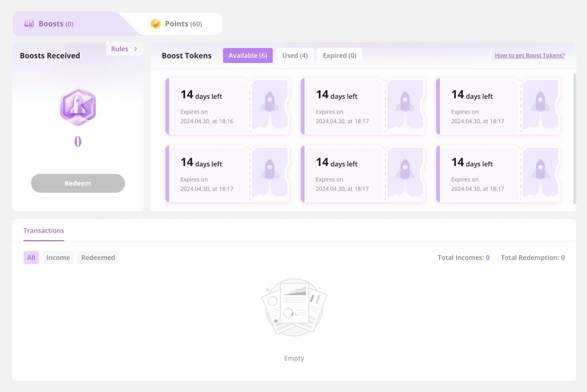Open the How to get Boost Tokens link
The image size is (587, 392).
pos(529,55)
